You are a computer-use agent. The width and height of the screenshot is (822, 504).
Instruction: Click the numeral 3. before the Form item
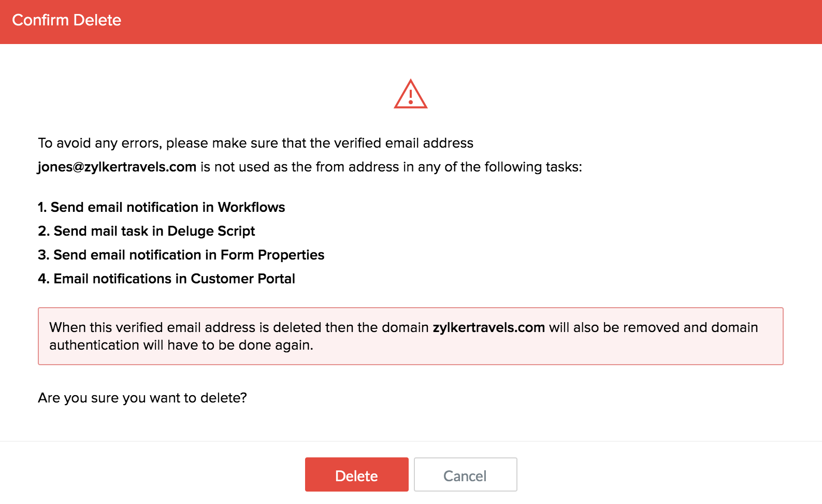[x=44, y=255]
